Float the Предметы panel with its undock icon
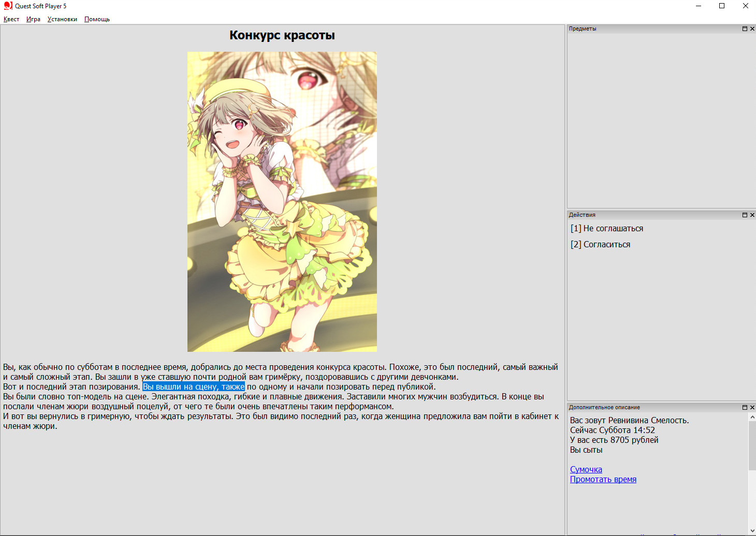756x536 pixels. pos(745,29)
